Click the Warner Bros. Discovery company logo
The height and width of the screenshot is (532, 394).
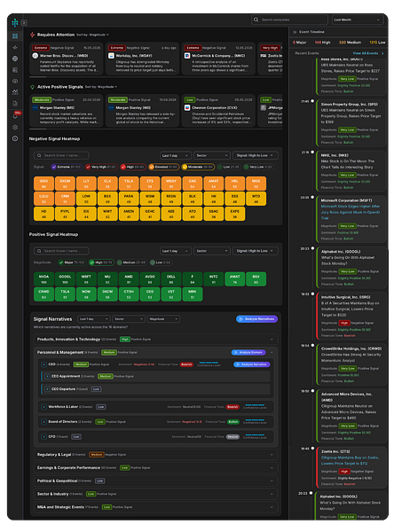(x=35, y=56)
